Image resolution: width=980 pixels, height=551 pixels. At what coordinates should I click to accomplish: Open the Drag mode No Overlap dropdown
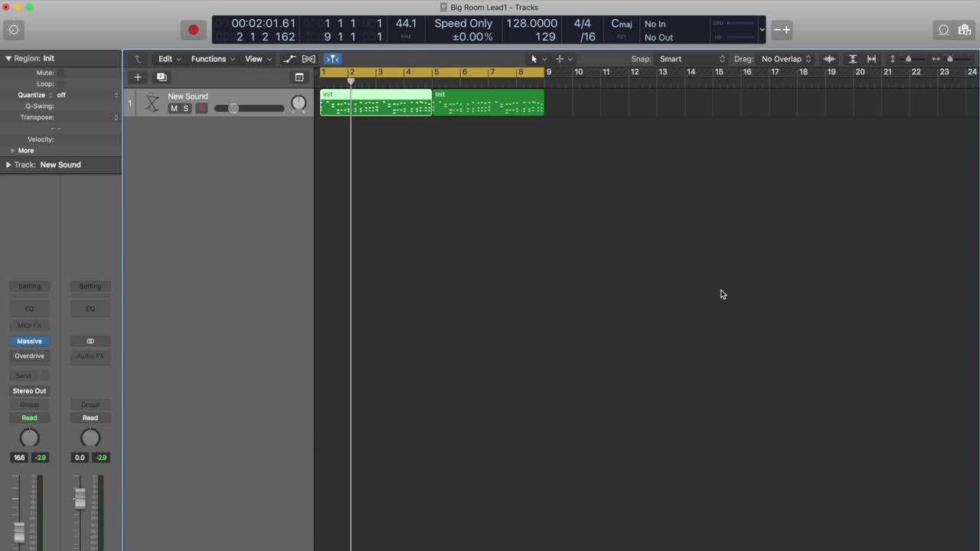pos(786,59)
